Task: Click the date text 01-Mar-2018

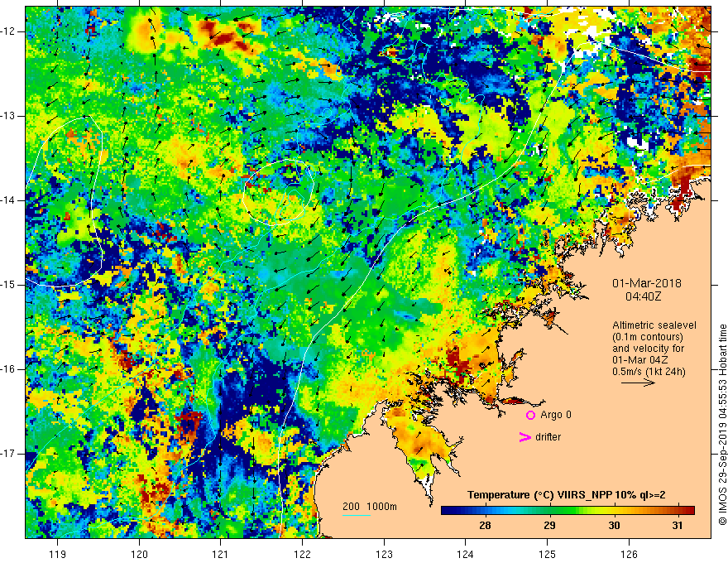Action: click(x=647, y=283)
